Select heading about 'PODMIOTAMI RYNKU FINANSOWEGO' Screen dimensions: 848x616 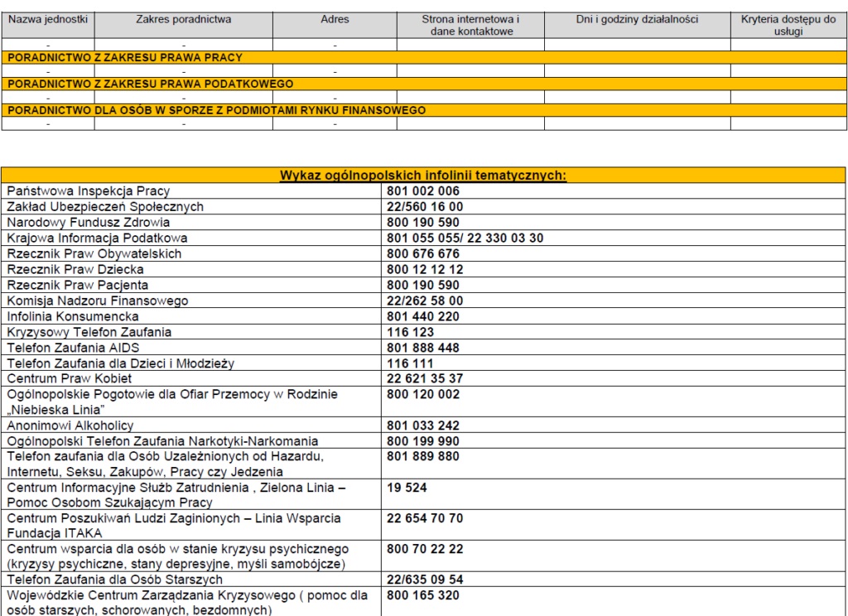216,110
